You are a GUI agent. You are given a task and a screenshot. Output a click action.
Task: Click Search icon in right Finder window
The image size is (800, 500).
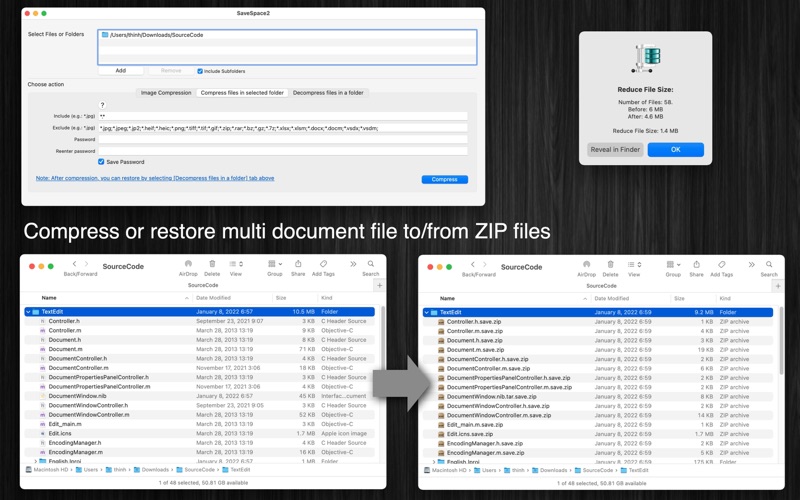tap(769, 264)
